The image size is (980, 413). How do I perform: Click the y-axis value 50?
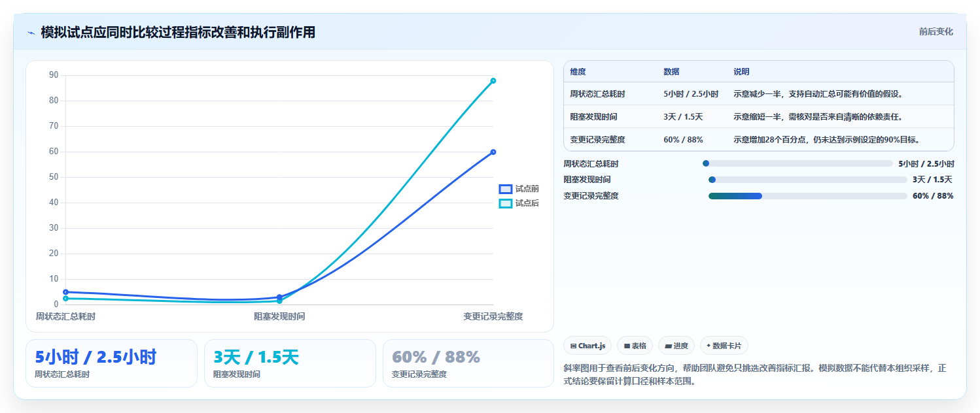pos(54,177)
